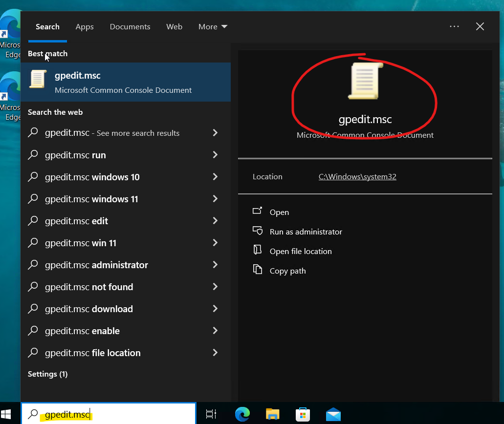Click the Settings (1) category header
Screen dimensions: 504x424
[x=47, y=374]
